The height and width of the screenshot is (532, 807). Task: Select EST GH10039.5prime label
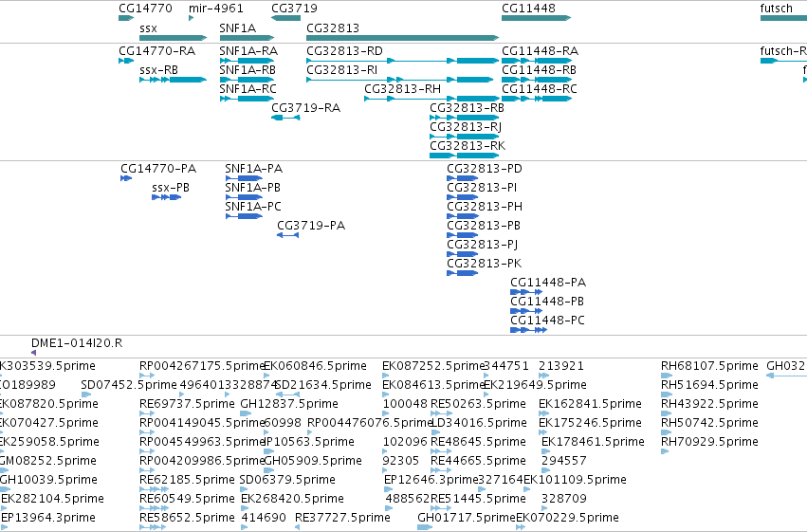point(49,480)
